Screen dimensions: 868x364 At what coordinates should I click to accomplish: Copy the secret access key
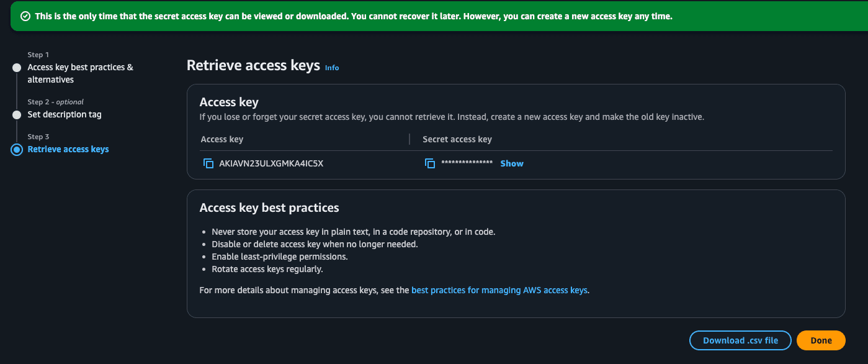430,163
